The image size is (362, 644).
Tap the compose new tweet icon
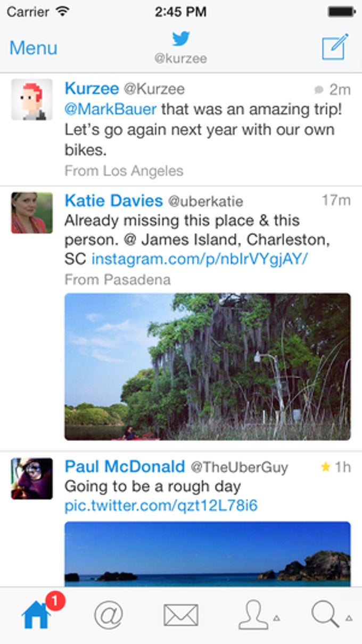(335, 47)
